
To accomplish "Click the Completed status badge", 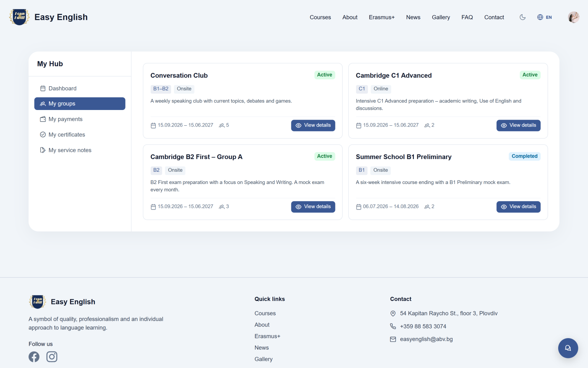I will tap(524, 156).
